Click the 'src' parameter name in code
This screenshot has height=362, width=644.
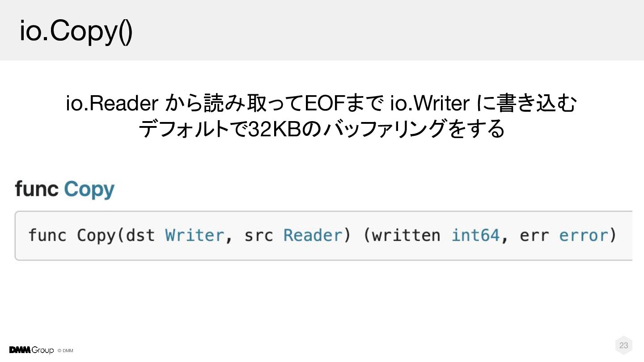[258, 235]
